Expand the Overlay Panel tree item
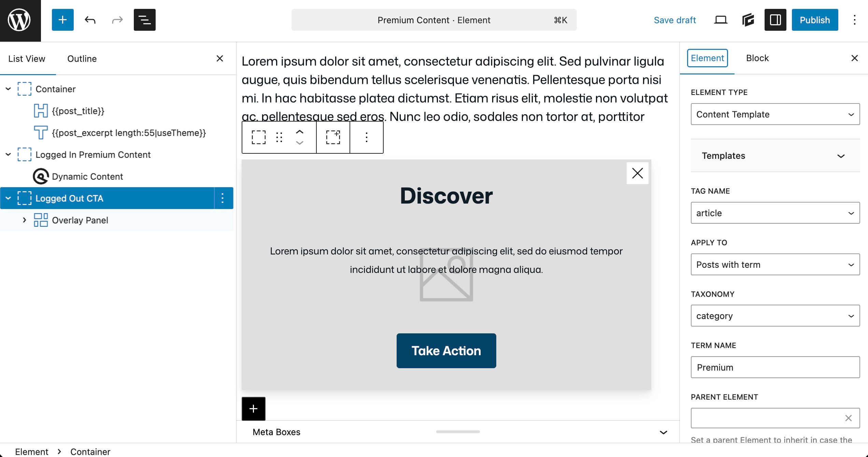 pos(24,220)
